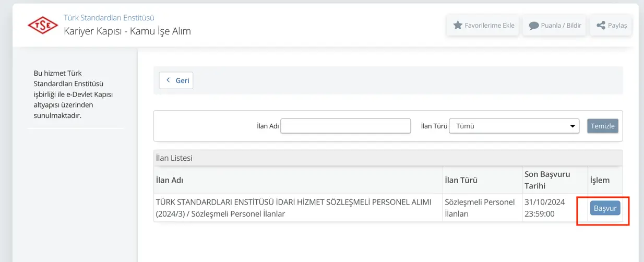Click the sidebar e-Devlet Kapısı info text
The width and height of the screenshot is (644, 262).
[73, 94]
